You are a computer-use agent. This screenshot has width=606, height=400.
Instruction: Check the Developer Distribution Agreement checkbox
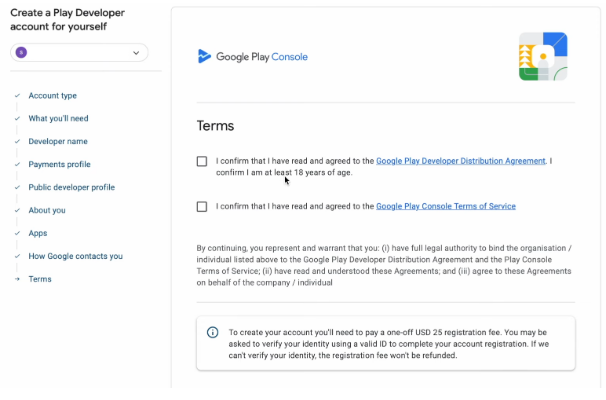pos(203,161)
